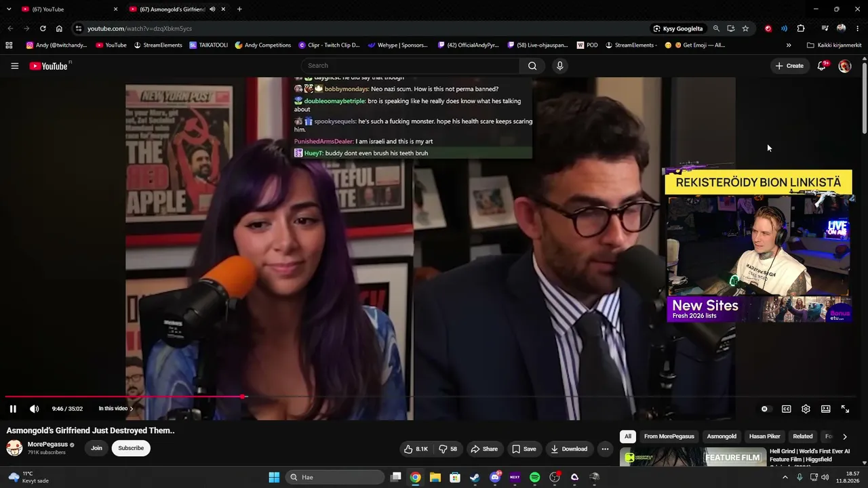Select the 'All' filter chip
868x488 pixels.
(x=628, y=436)
